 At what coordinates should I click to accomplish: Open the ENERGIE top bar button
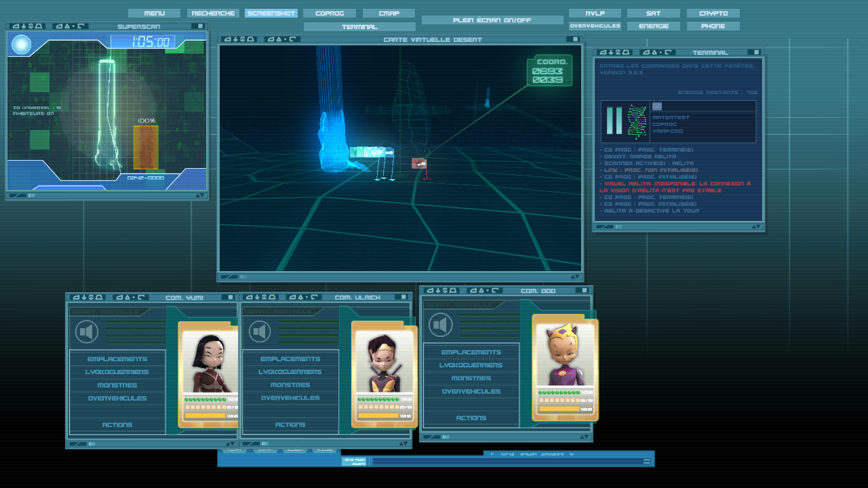point(654,26)
